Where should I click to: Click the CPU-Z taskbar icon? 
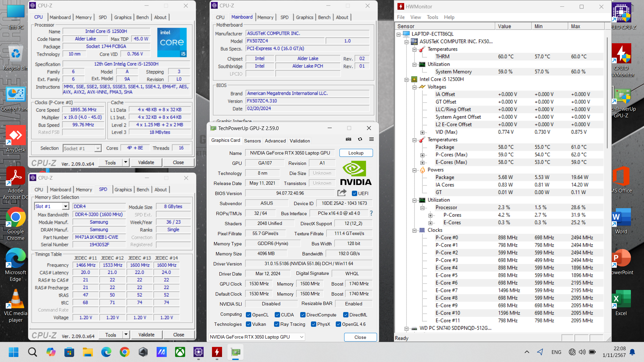(x=199, y=352)
